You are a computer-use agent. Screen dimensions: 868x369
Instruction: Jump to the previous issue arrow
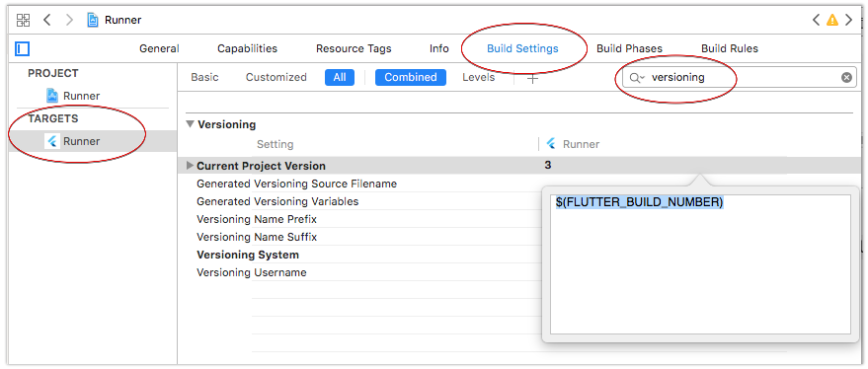coord(816,21)
